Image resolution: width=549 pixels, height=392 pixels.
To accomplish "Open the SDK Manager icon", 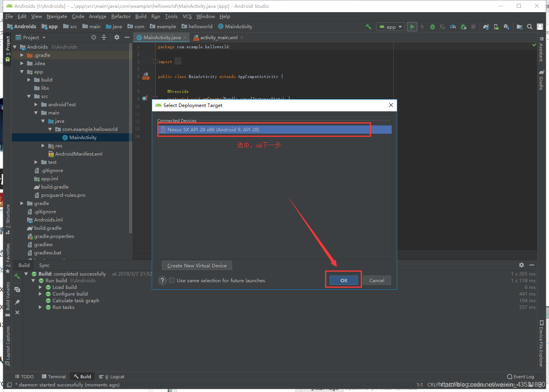I will [x=507, y=27].
